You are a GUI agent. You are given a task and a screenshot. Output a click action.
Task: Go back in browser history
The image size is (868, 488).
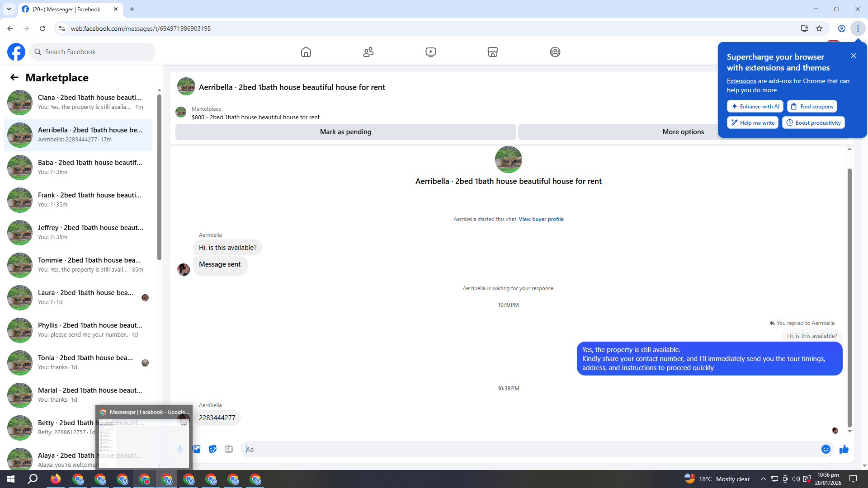[x=10, y=28]
